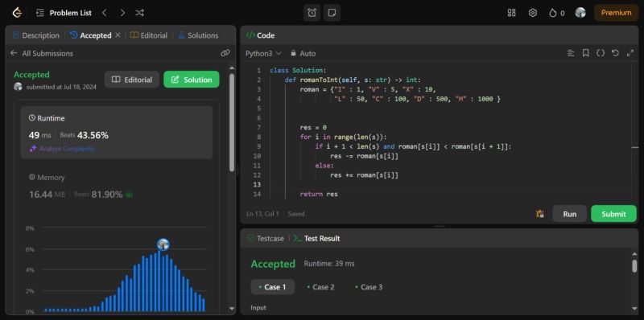Start the timer alarm clock icon

(312, 13)
